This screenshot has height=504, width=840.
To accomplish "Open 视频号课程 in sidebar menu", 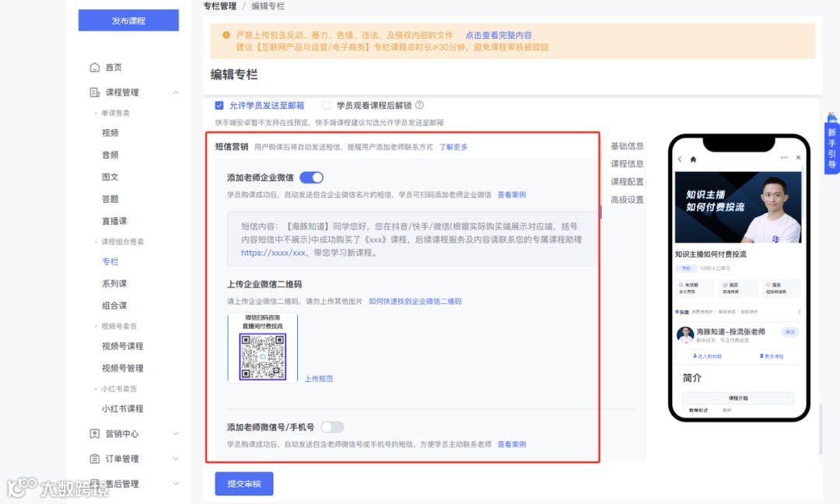I will click(123, 346).
